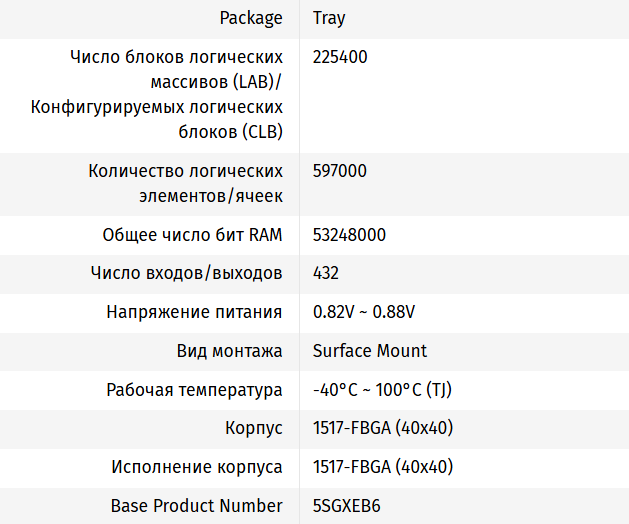Click the "Package" label cell
Viewport: 629px width, 524px height.
[251, 18]
